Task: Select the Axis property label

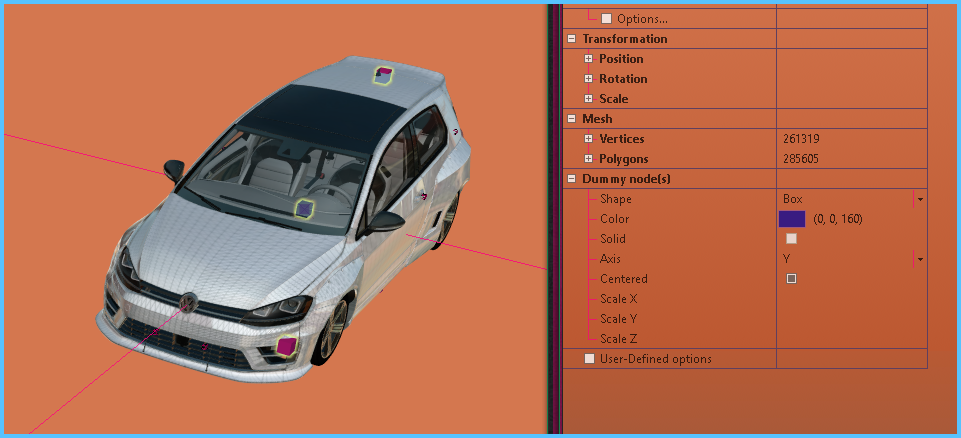Action: pos(610,259)
